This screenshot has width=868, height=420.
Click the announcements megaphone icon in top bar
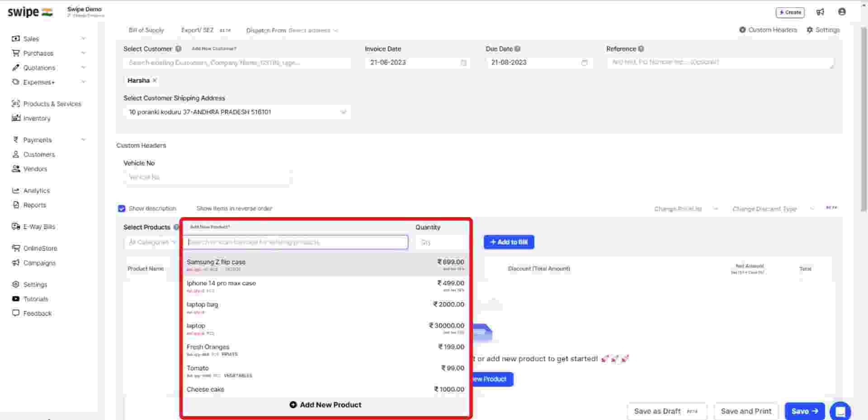[820, 12]
